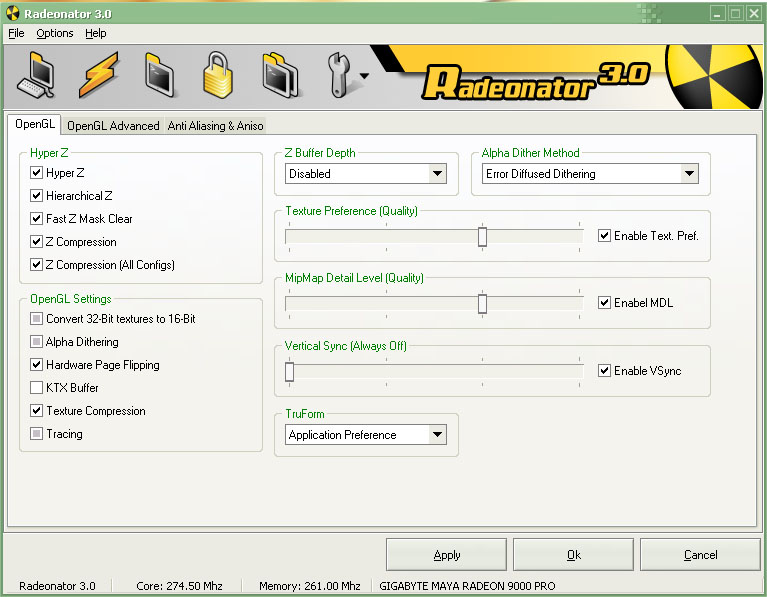Click the Memory: 261.00 Mhz status text
This screenshot has width=767, height=597.
(310, 586)
